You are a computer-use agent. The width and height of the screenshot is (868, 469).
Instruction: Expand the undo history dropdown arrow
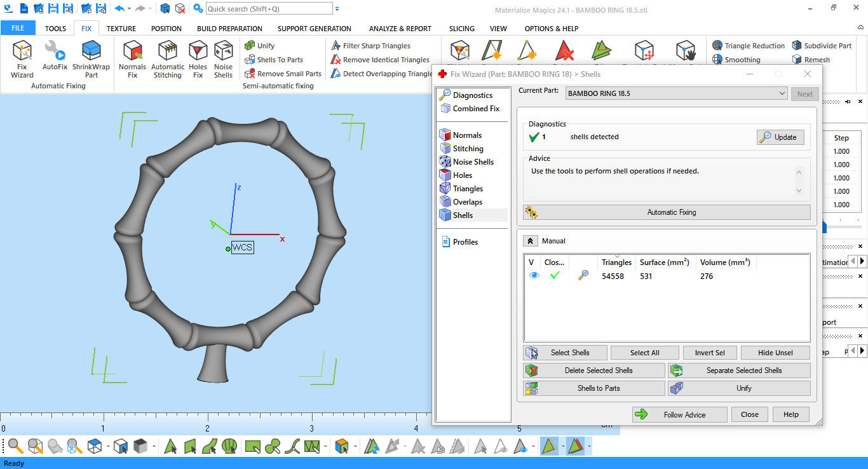tap(129, 9)
